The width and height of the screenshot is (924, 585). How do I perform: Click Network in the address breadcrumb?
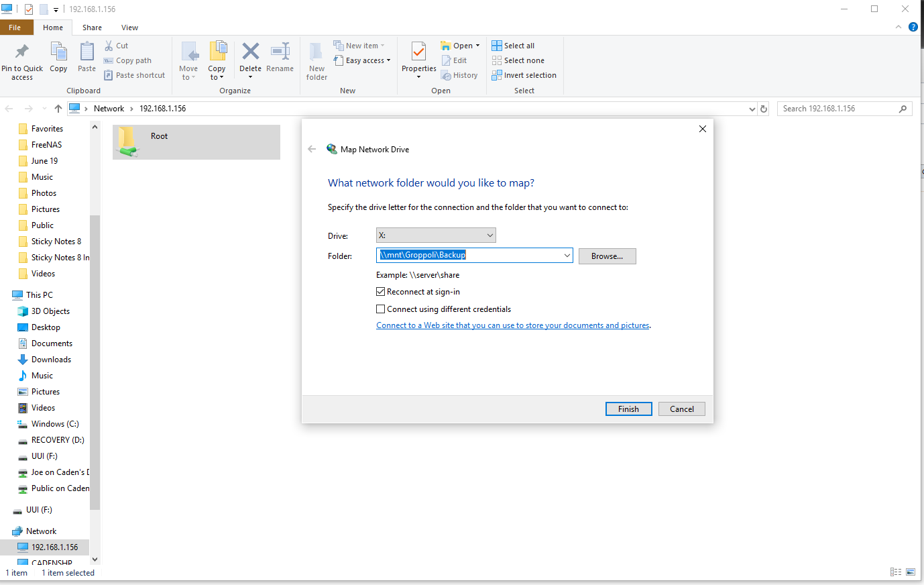click(x=109, y=109)
